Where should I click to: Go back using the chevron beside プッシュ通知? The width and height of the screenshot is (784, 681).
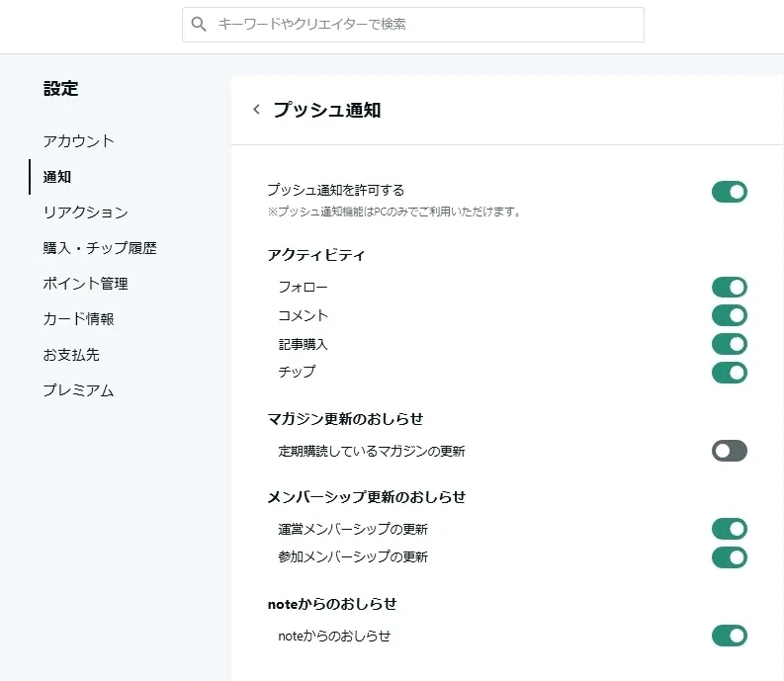pos(256,109)
